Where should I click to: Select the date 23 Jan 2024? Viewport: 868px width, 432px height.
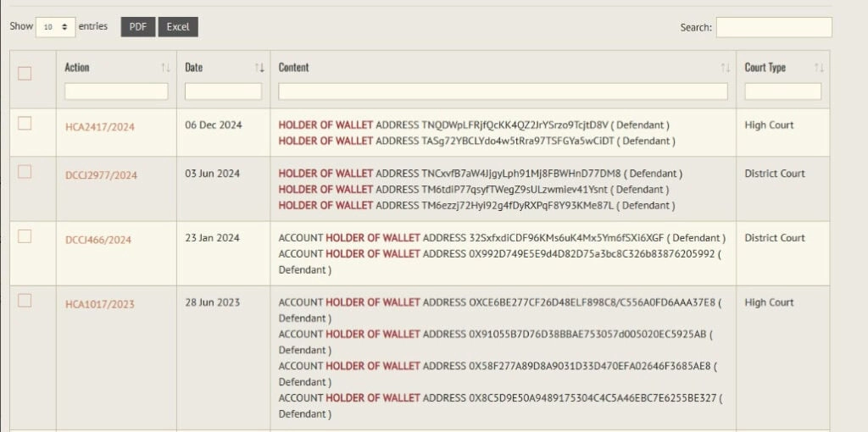tap(212, 238)
